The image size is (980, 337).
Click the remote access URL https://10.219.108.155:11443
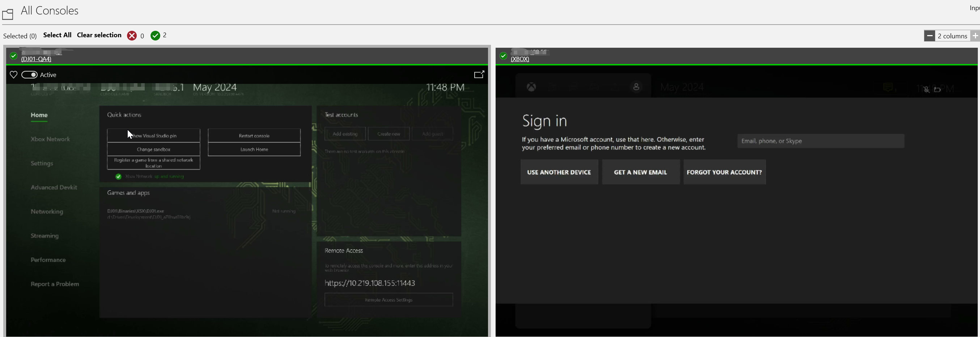tap(370, 283)
